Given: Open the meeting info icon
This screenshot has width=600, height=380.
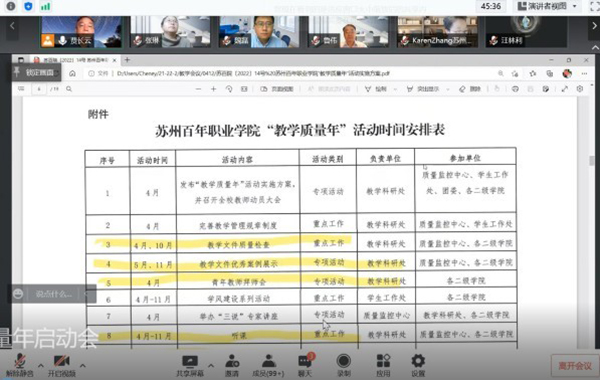Looking at the screenshot, I should click(11, 6).
